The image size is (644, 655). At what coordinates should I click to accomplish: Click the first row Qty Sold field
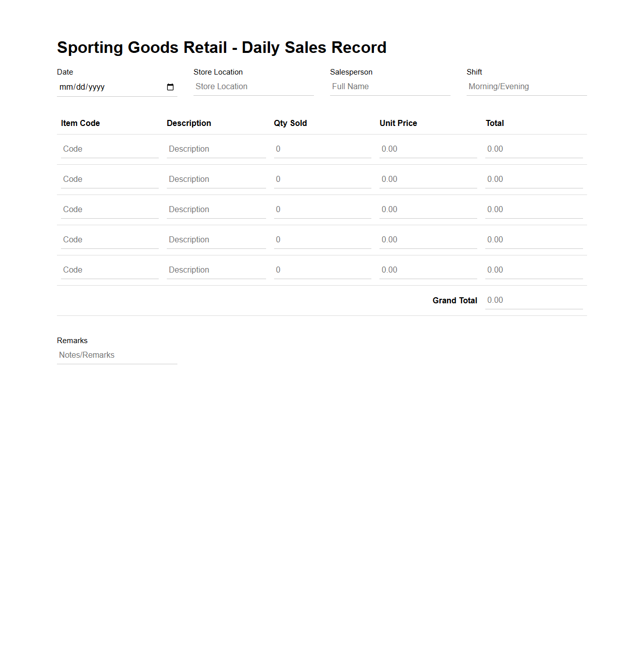pyautogui.click(x=321, y=149)
